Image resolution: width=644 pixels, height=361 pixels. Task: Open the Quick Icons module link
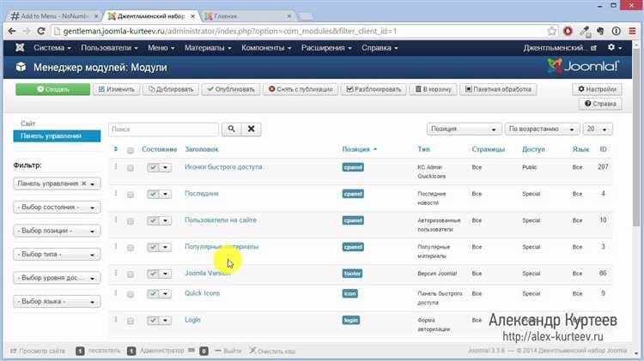[202, 293]
